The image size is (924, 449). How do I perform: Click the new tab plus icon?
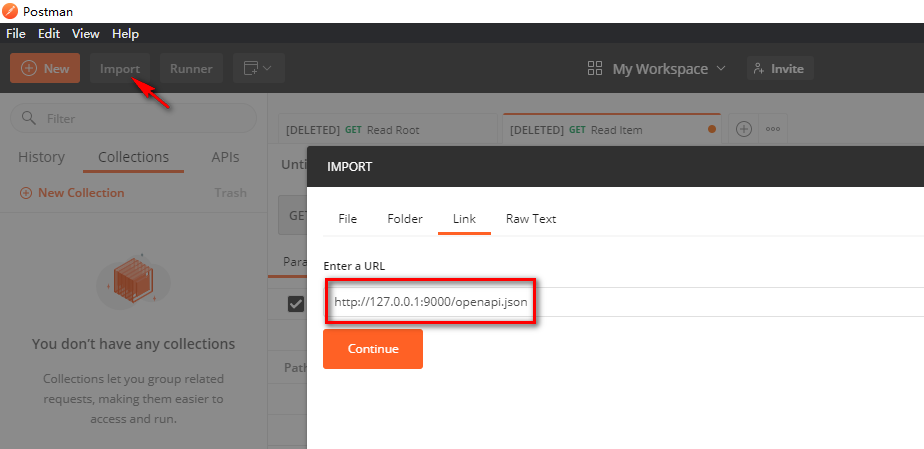pyautogui.click(x=743, y=129)
